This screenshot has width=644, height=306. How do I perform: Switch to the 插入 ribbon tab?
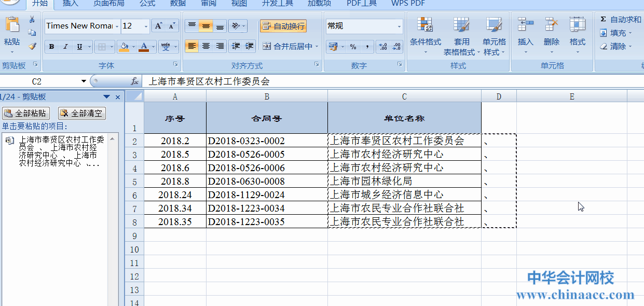pos(71,4)
